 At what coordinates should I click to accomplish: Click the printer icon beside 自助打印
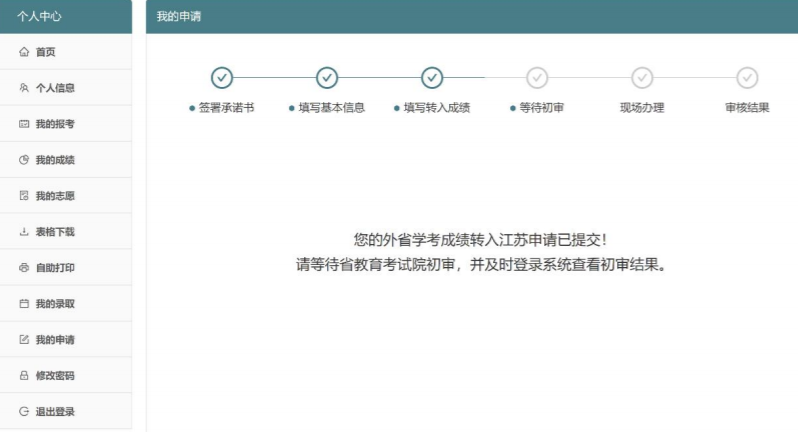click(x=24, y=268)
